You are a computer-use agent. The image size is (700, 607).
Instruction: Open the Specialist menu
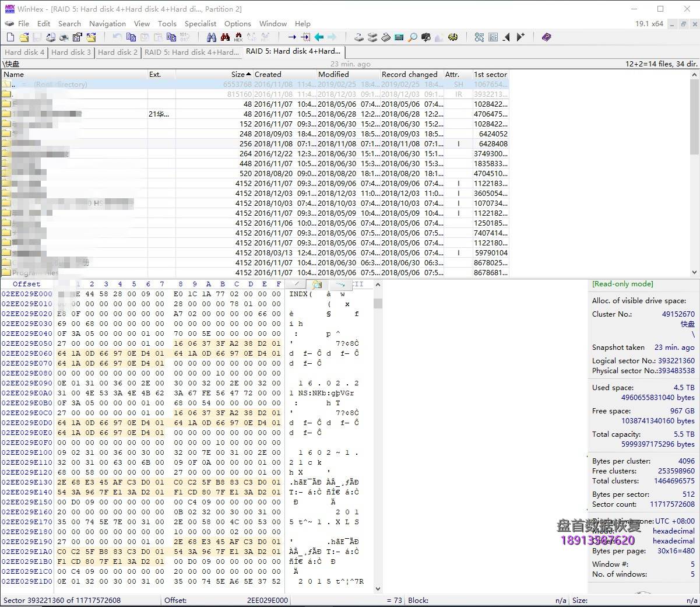(x=200, y=23)
